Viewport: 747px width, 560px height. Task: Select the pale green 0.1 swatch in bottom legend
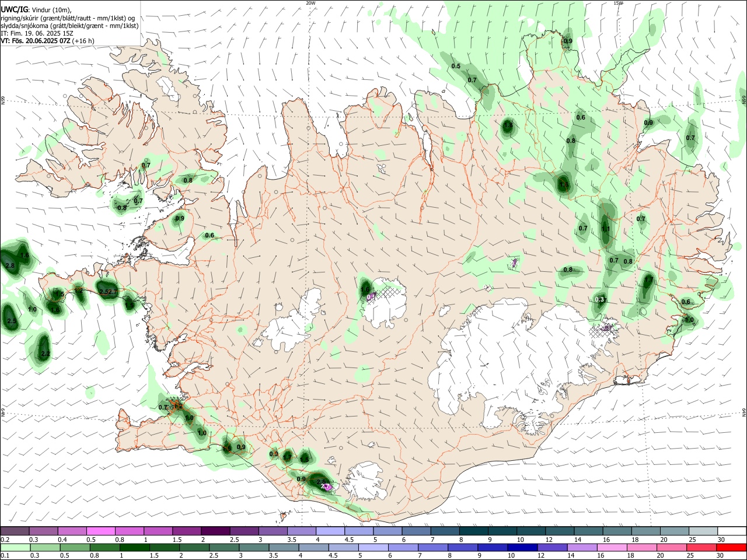point(15,547)
